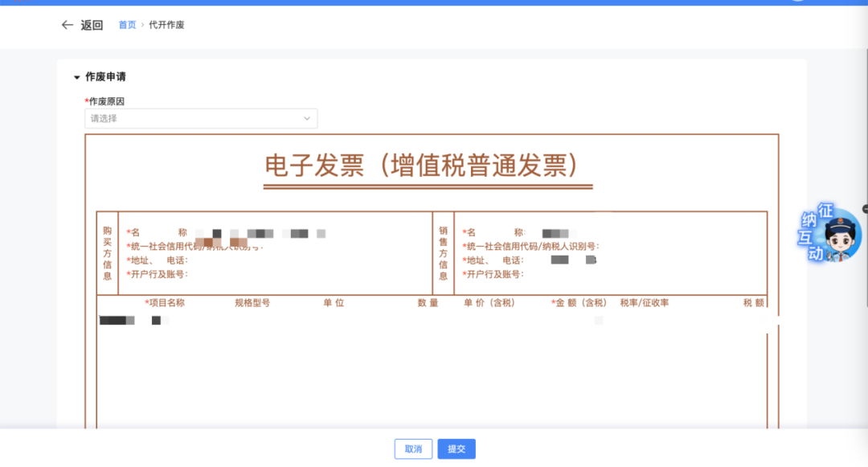Click the 销售方信息 column label

[x=444, y=253]
